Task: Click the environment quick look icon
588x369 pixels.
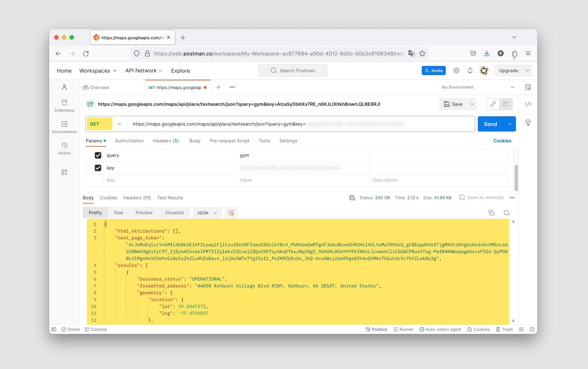Action: 528,87
